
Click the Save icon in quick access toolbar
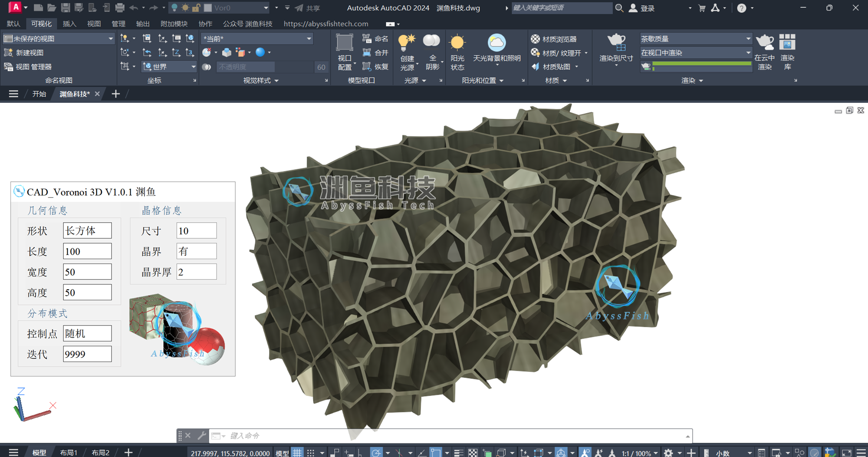click(66, 8)
